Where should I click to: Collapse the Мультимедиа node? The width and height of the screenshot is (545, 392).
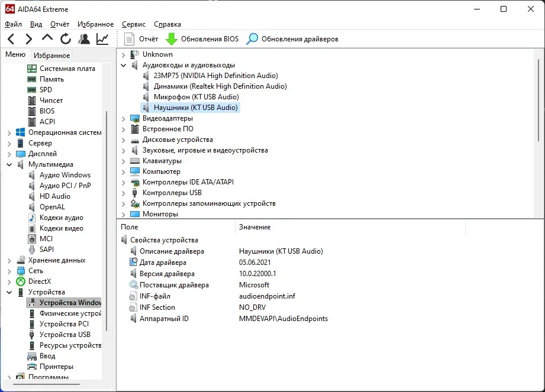click(9, 164)
